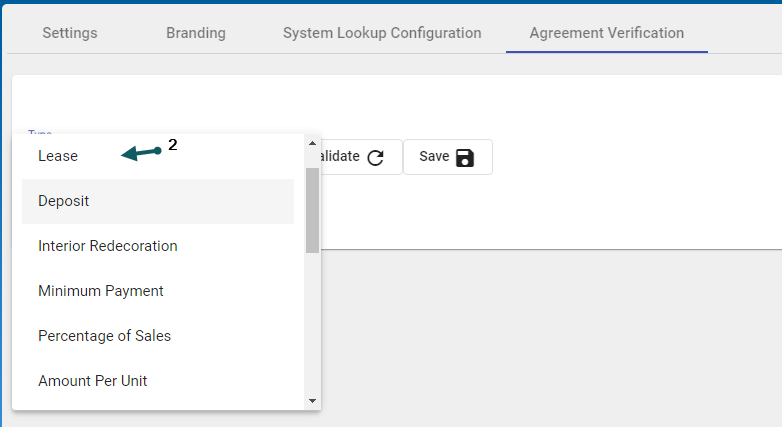Select the Agreement Verification tab
Viewport: 782px width, 427px height.
tap(607, 33)
